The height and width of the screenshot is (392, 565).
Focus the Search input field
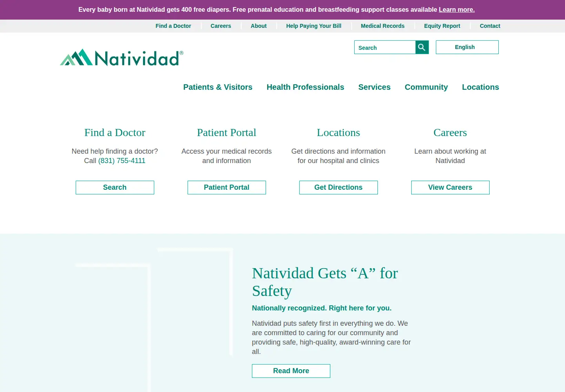[385, 47]
